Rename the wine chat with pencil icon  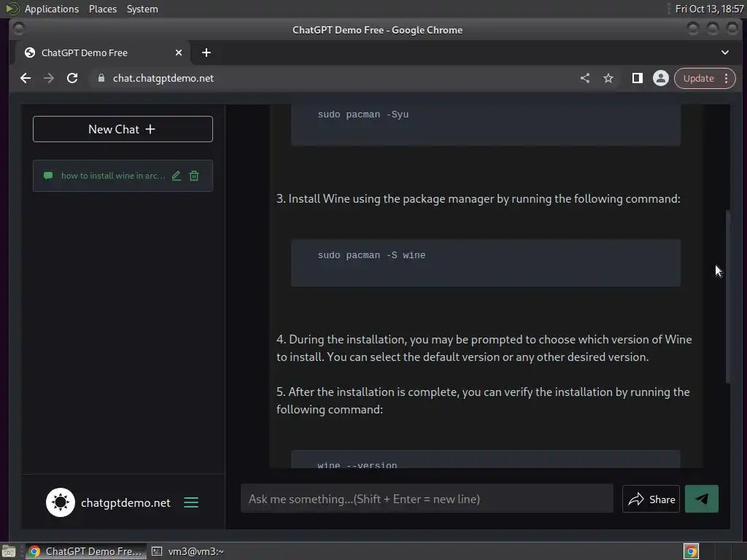(177, 176)
